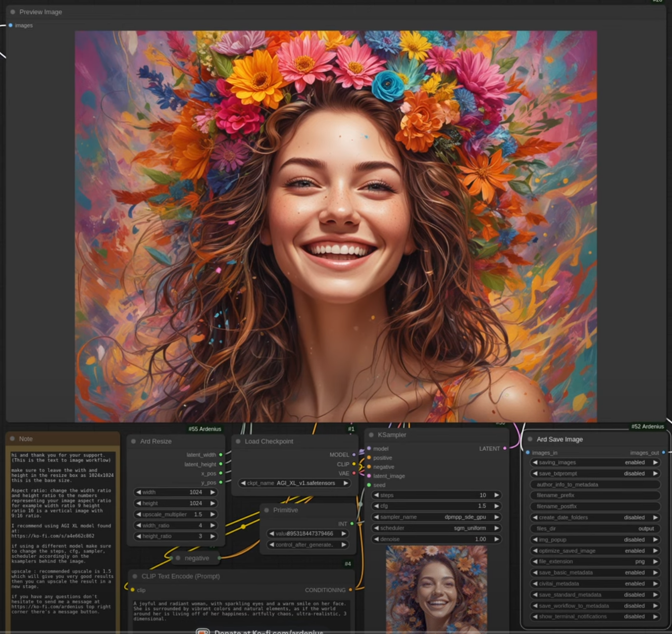Click the CONDITIONING output socket
Viewport: 672px width, 634px height.
pyautogui.click(x=350, y=590)
